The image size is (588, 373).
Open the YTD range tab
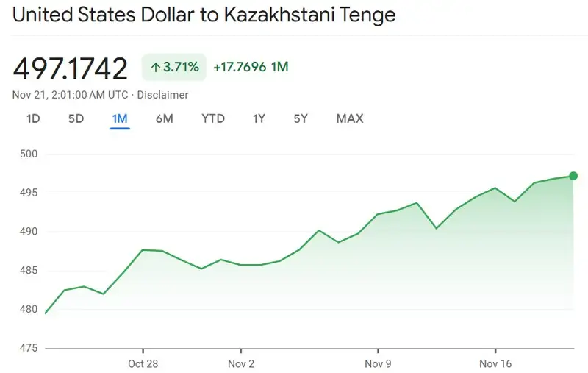coord(213,118)
